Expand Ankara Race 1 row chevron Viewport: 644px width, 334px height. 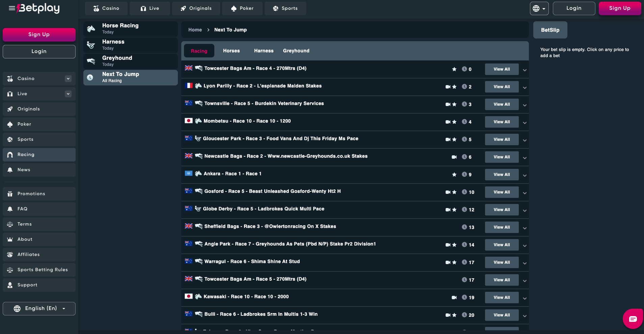pyautogui.click(x=525, y=176)
